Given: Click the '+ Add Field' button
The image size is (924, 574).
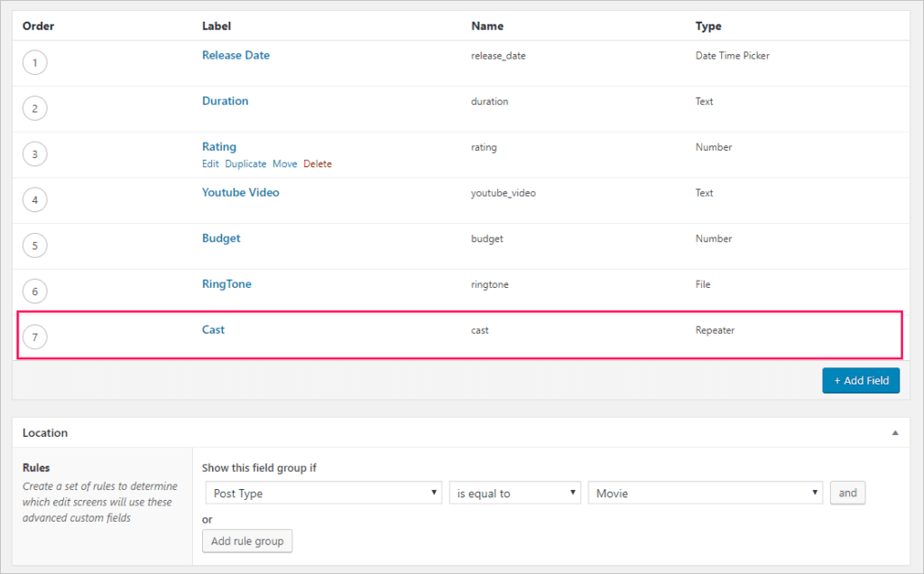Looking at the screenshot, I should [x=860, y=380].
